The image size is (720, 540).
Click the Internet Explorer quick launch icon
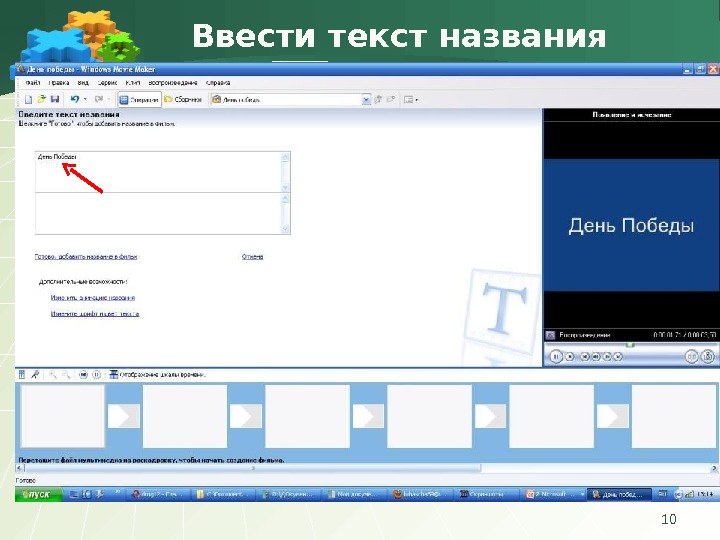[87, 494]
